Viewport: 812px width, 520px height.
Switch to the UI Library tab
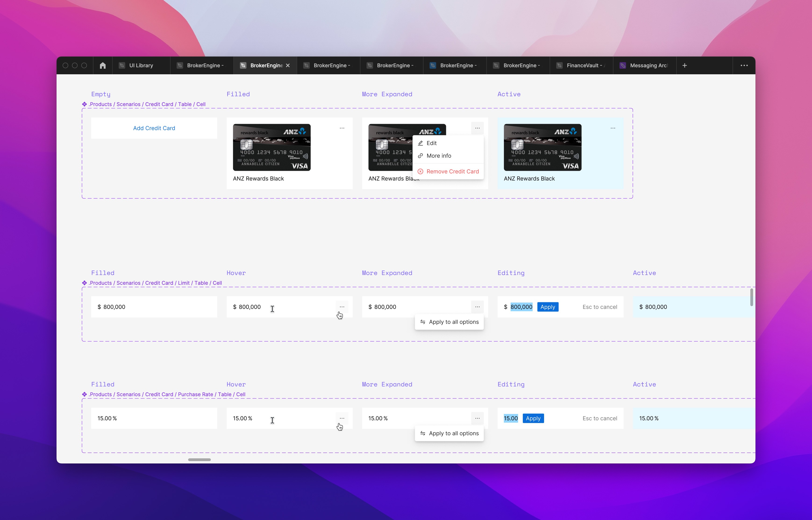coord(141,65)
